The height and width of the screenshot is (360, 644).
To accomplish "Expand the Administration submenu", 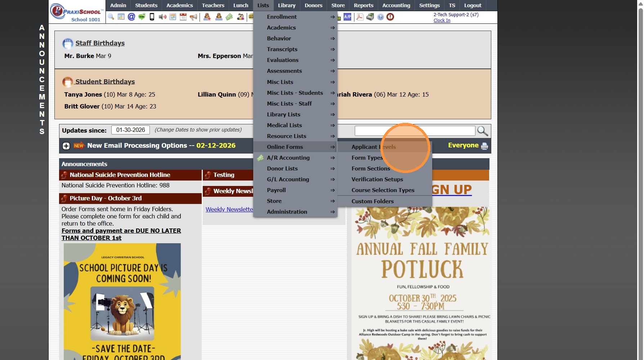I will (295, 212).
